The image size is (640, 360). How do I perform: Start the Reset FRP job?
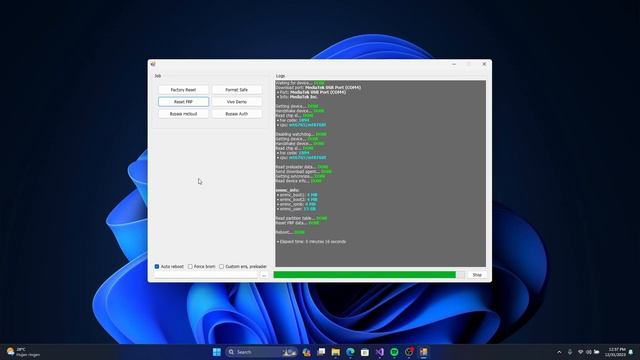183,102
